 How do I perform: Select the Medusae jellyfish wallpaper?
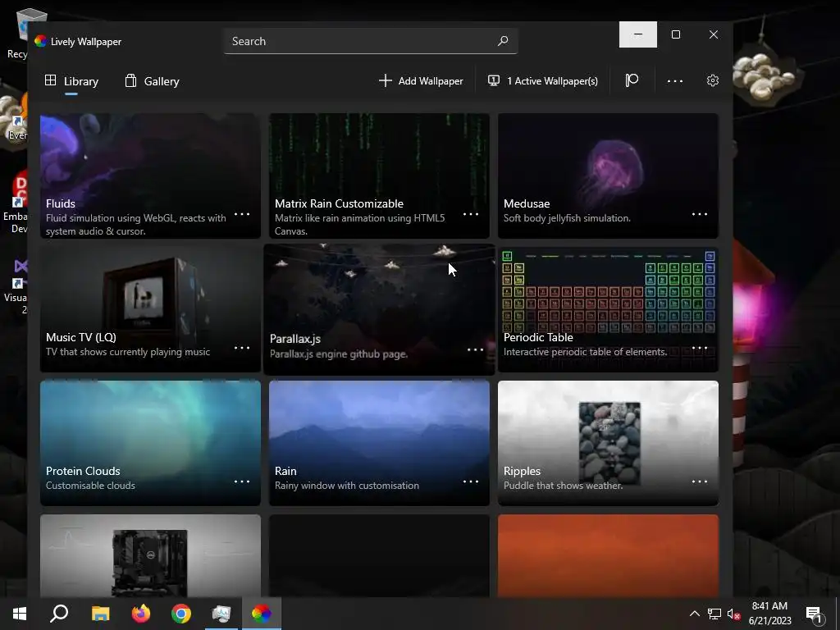click(608, 176)
